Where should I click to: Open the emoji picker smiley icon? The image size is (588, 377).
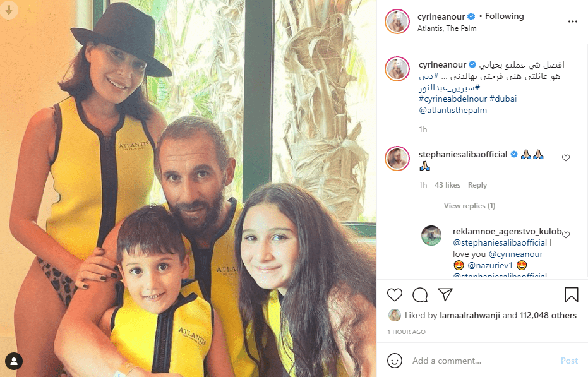395,361
